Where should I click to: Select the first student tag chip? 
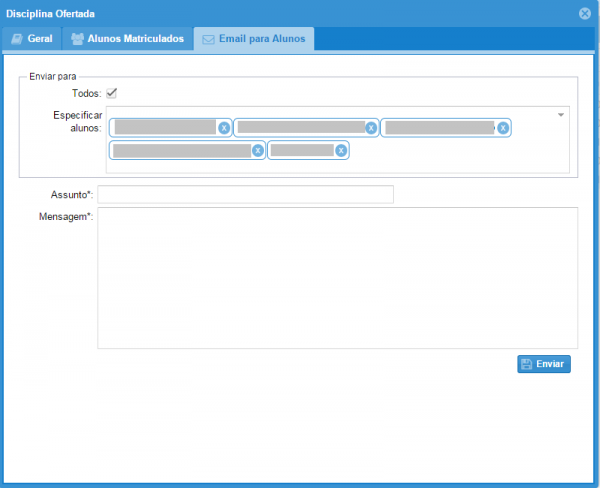(165, 128)
